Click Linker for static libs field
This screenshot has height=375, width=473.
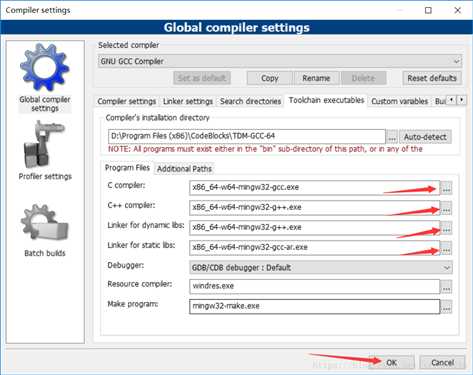coord(314,247)
